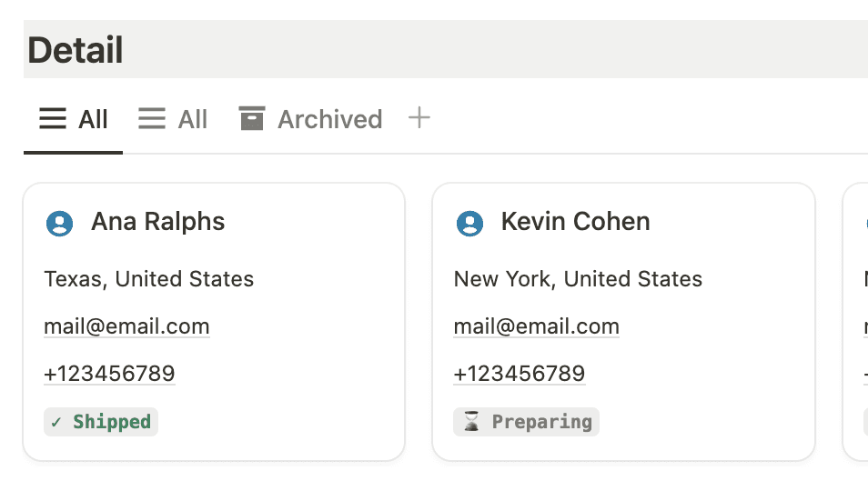The width and height of the screenshot is (868, 491).
Task: Click hourglass icon on Preparing tag
Action: tap(471, 422)
